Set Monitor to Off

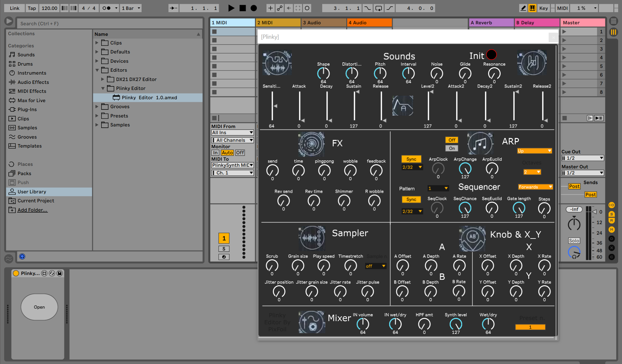click(240, 153)
